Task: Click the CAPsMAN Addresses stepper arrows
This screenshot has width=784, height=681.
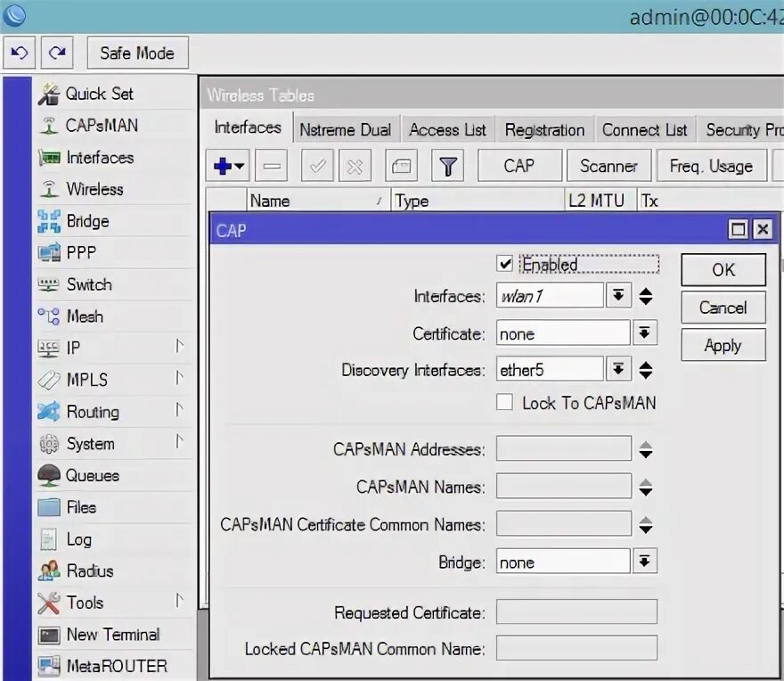Action: [x=646, y=449]
